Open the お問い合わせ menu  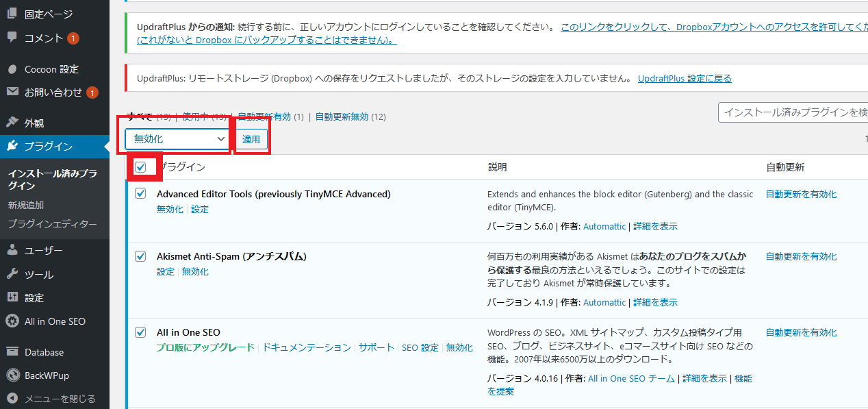55,92
